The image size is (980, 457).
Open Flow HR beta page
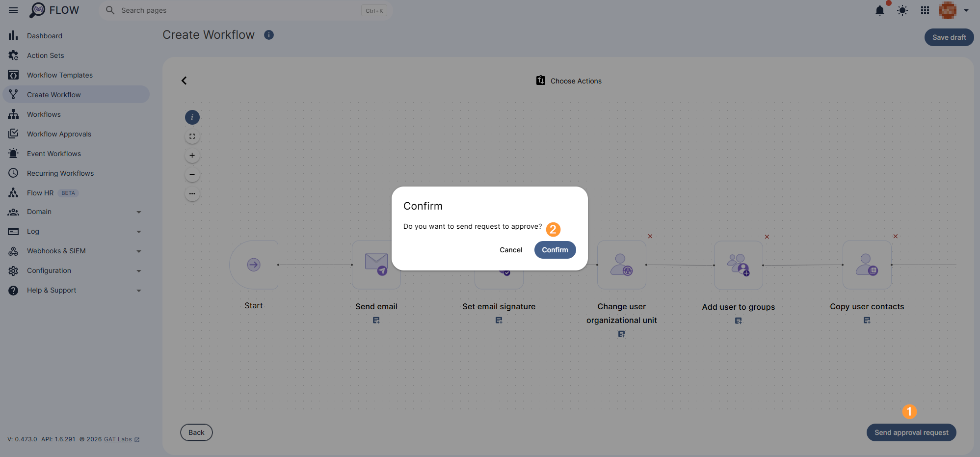click(x=76, y=193)
